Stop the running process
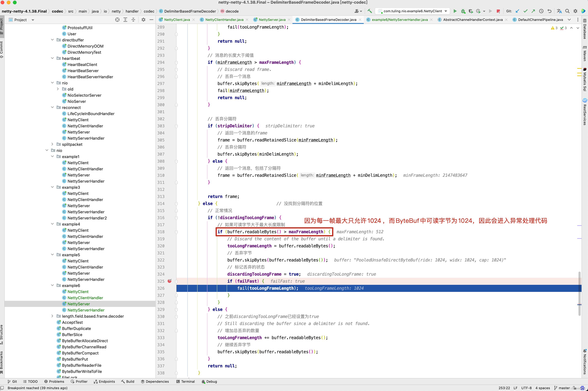 pos(498,11)
